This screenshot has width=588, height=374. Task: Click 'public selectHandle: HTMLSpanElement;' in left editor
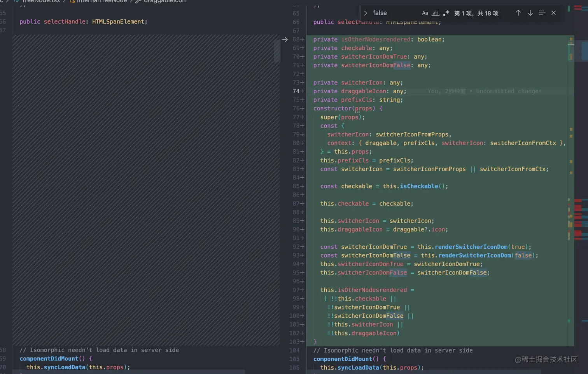pyautogui.click(x=84, y=22)
